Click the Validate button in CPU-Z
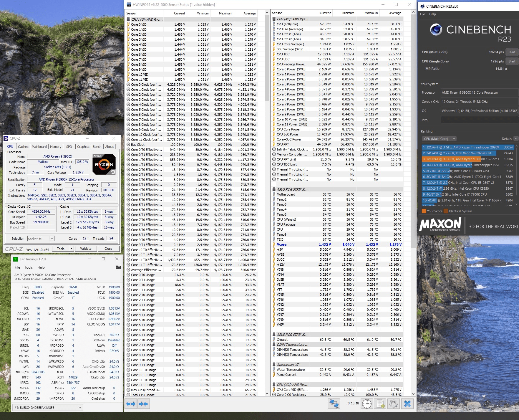Screen dimensions: 519x420 [86, 249]
